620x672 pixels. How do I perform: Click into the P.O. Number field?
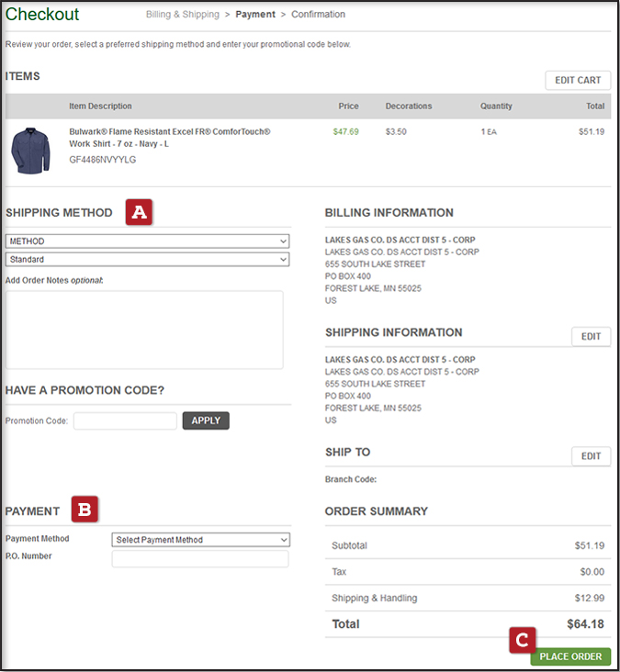[200, 559]
